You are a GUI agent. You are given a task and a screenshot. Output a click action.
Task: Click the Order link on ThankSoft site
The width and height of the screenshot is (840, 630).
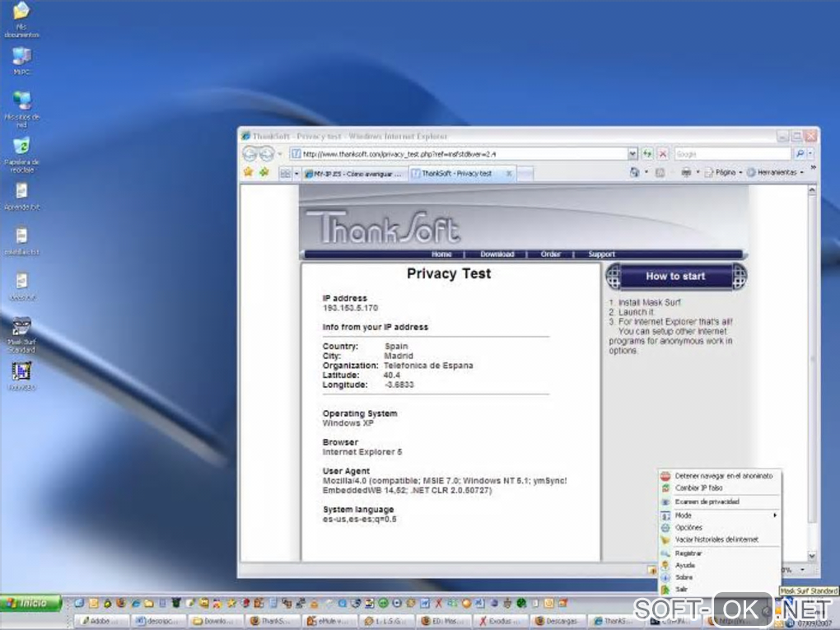[551, 254]
